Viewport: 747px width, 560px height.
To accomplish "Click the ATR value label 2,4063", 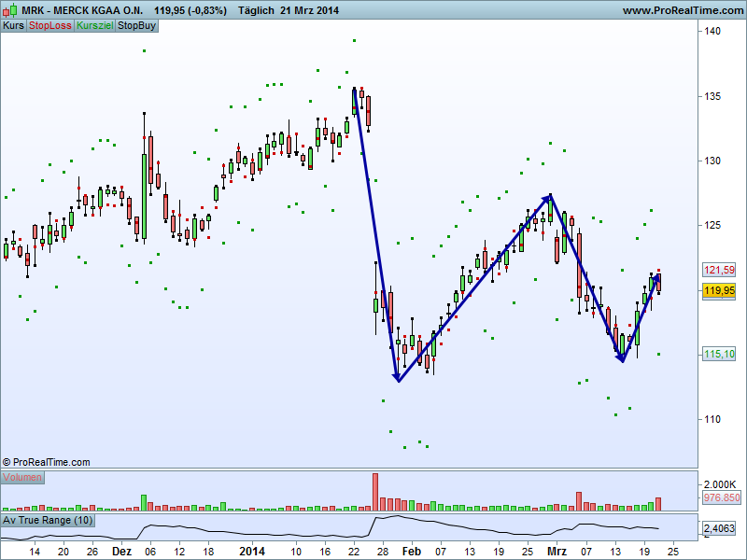I will pos(719,528).
